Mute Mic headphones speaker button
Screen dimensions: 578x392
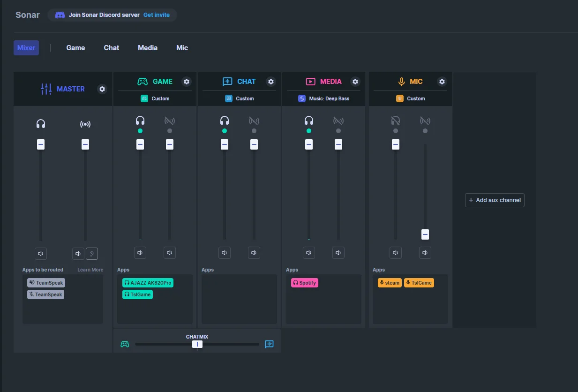(x=396, y=253)
